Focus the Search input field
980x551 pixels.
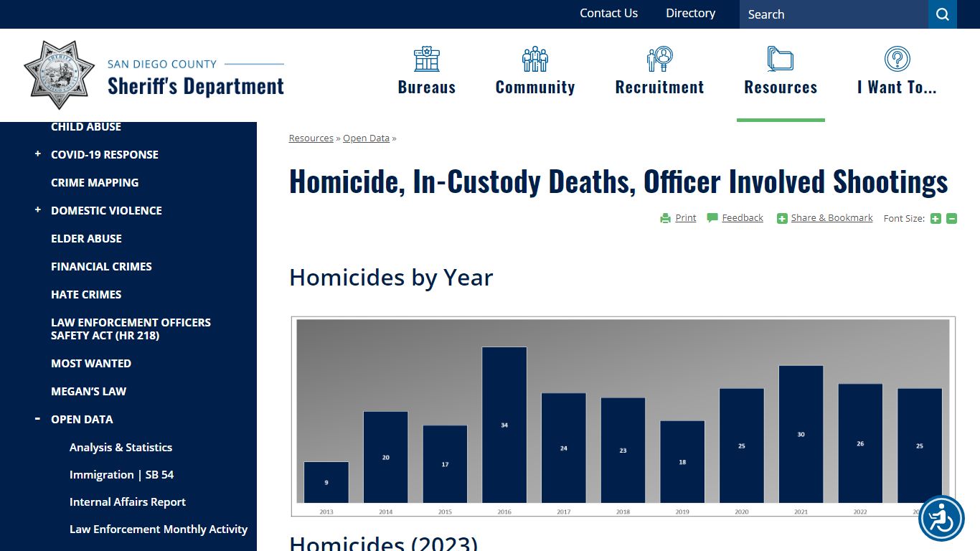[x=834, y=14]
